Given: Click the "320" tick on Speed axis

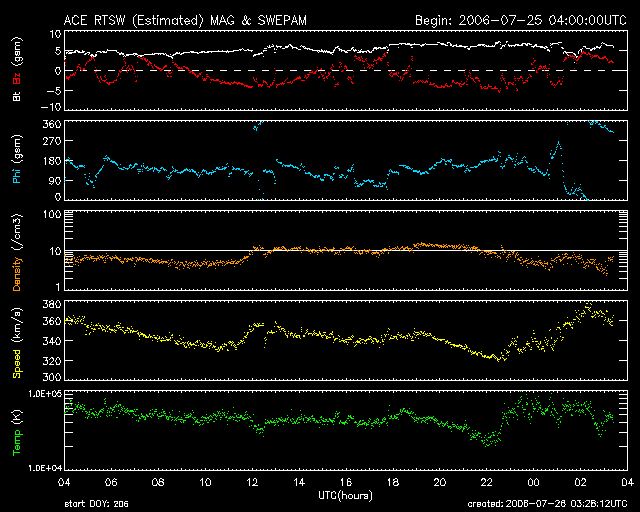Looking at the screenshot, I should point(52,361).
